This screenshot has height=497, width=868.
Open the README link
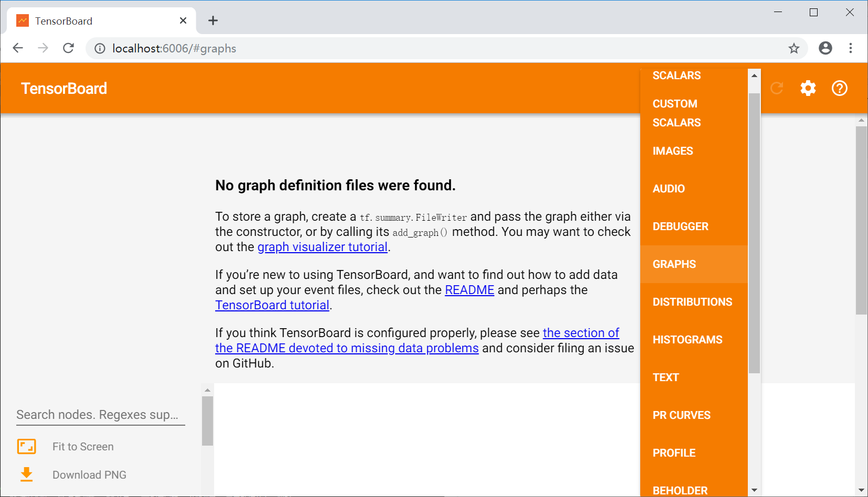tap(469, 290)
